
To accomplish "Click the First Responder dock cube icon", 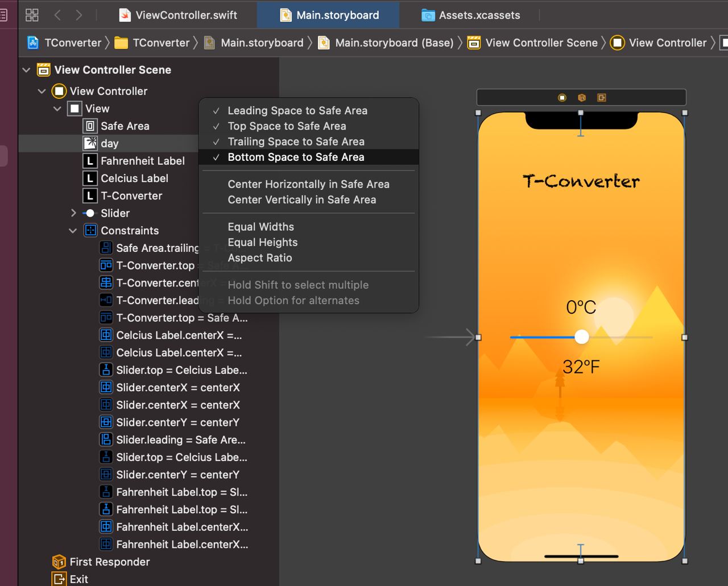I will [582, 98].
